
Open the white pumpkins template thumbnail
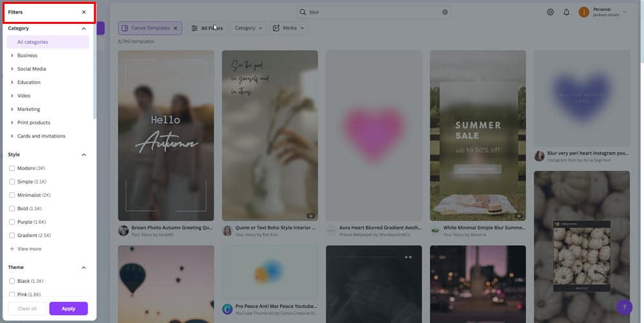(582, 246)
